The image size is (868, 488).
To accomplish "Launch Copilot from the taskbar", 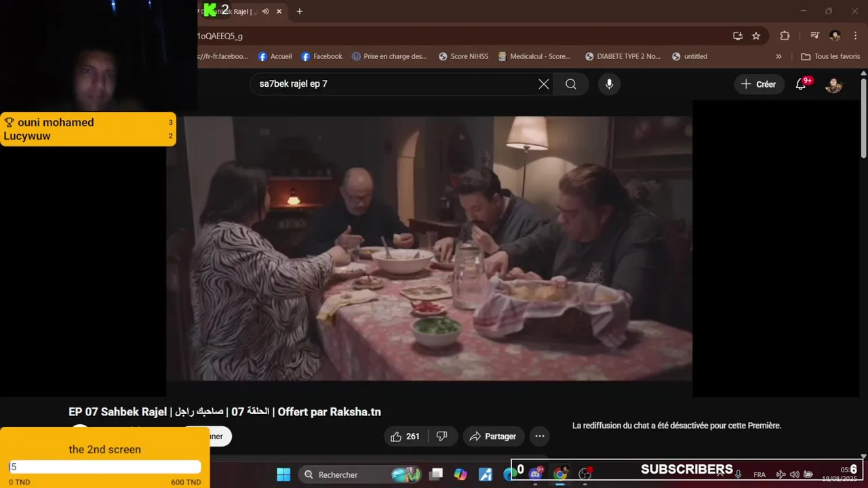I will tap(460, 474).
